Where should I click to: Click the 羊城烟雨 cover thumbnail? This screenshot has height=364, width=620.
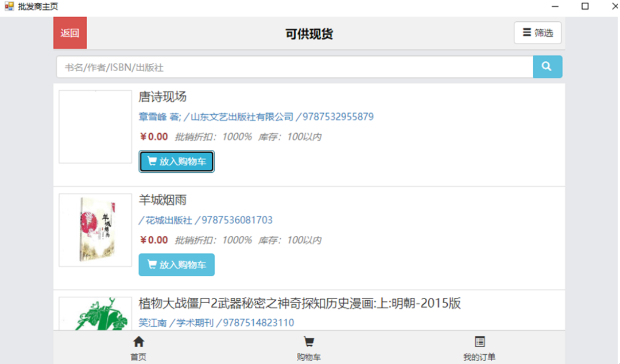tap(95, 230)
